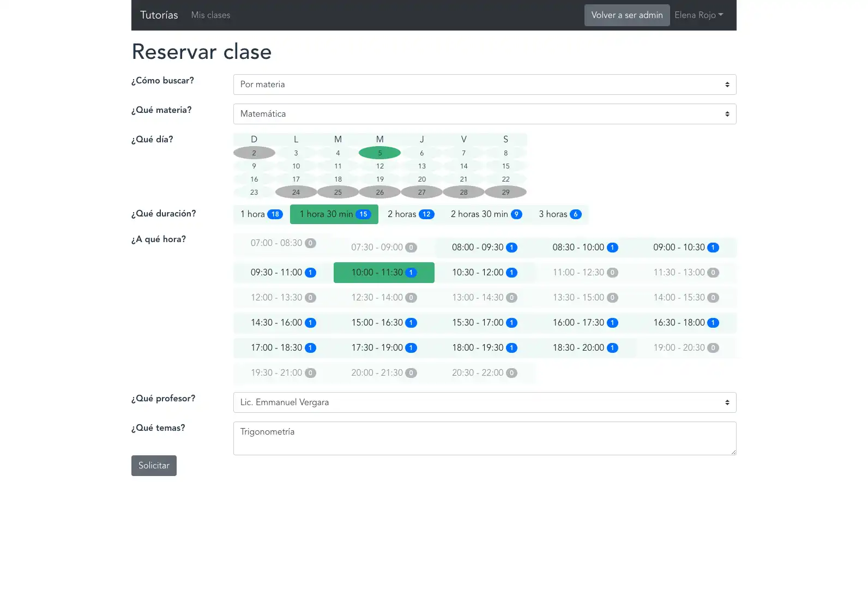The width and height of the screenshot is (868, 596).
Task: Expand the Elena Rojo user menu
Action: click(699, 15)
